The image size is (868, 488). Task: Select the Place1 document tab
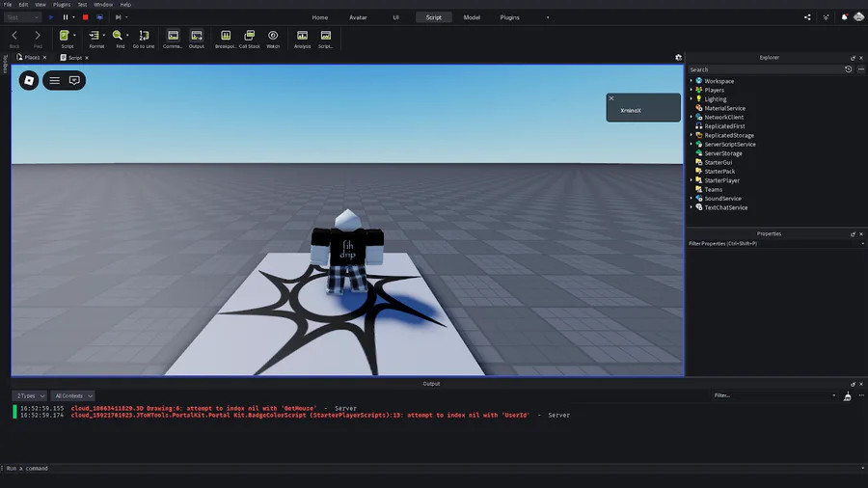tap(31, 58)
